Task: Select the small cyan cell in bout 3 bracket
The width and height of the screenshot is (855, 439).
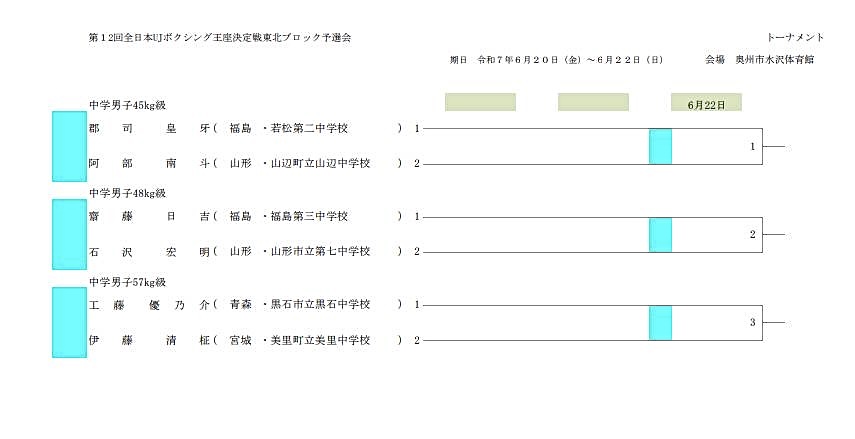Action: 660,322
